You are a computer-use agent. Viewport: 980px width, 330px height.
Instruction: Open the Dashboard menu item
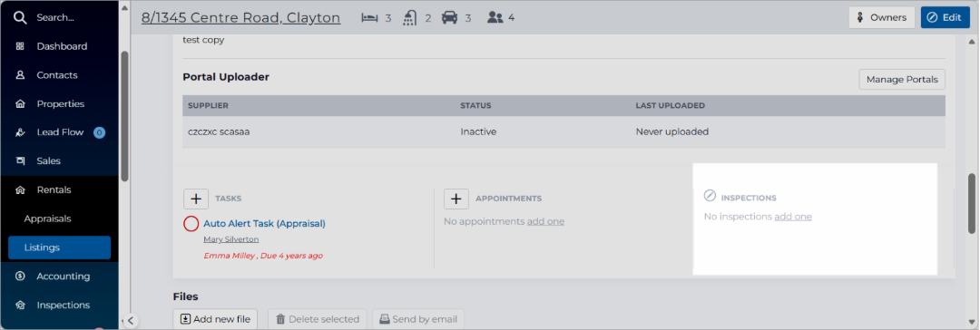(62, 46)
